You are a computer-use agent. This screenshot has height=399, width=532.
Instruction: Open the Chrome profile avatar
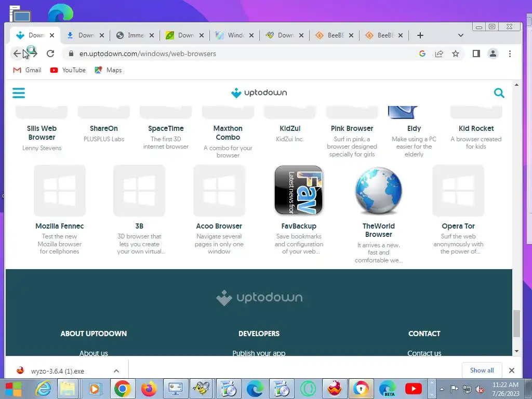493,54
